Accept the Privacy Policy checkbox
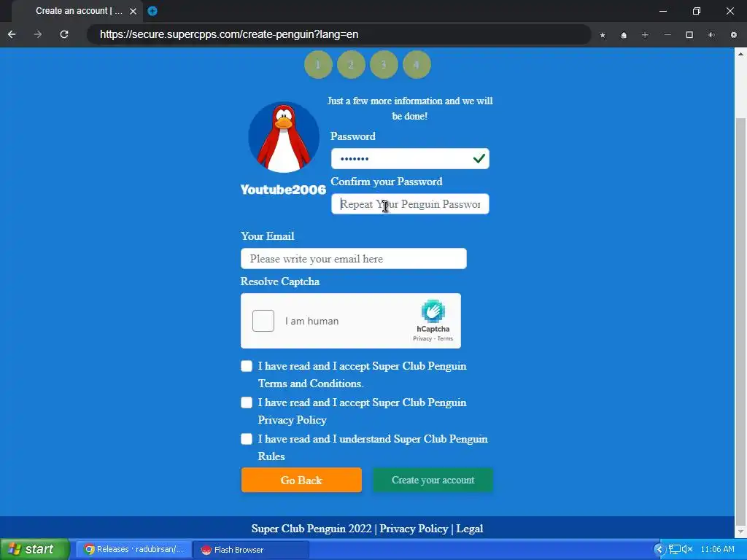Screen dimensions: 747x560 247,402
